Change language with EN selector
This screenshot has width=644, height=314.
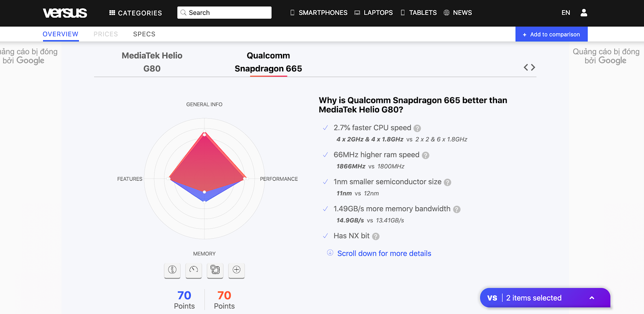566,13
